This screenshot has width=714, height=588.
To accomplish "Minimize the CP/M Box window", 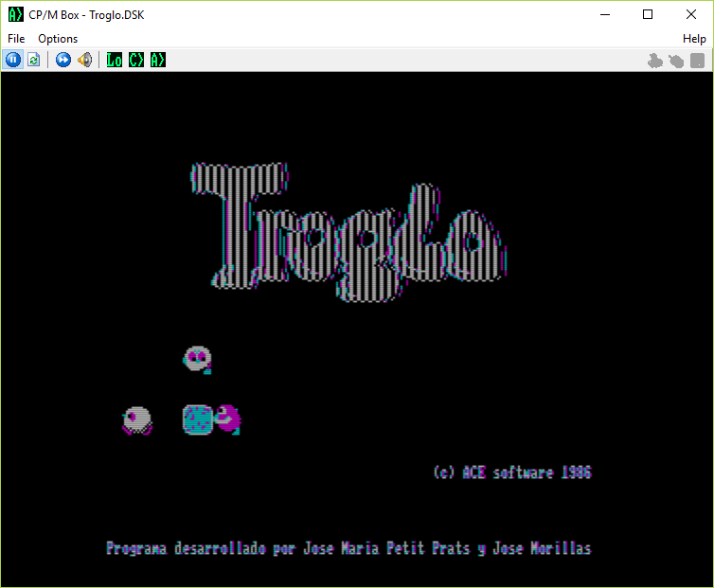I will 605,14.
